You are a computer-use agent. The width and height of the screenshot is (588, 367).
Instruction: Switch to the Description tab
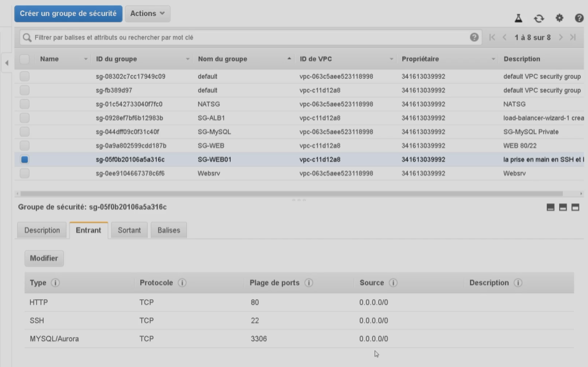[x=42, y=230]
